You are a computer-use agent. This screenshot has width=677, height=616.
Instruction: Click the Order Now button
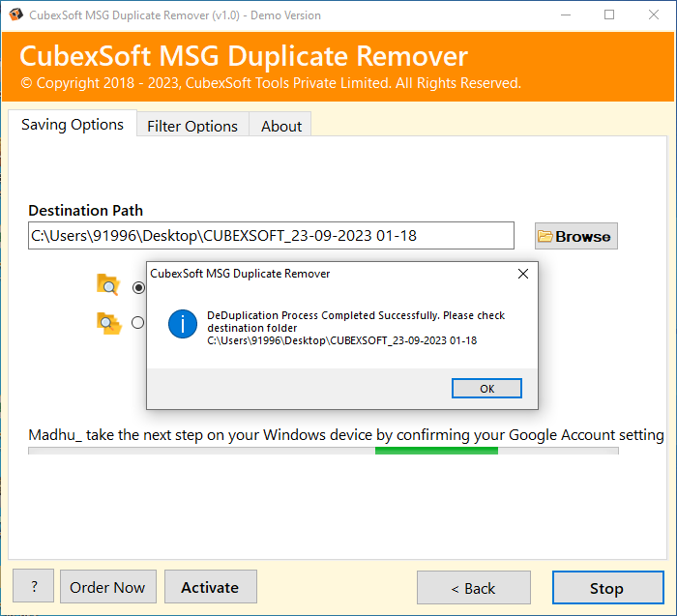tap(108, 587)
